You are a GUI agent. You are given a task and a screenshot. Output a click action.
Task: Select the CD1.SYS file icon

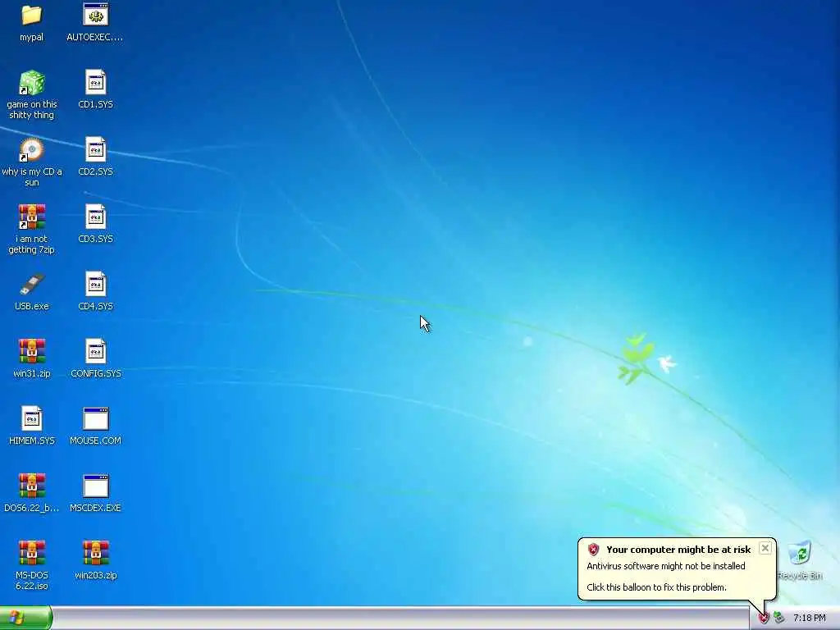click(x=95, y=83)
